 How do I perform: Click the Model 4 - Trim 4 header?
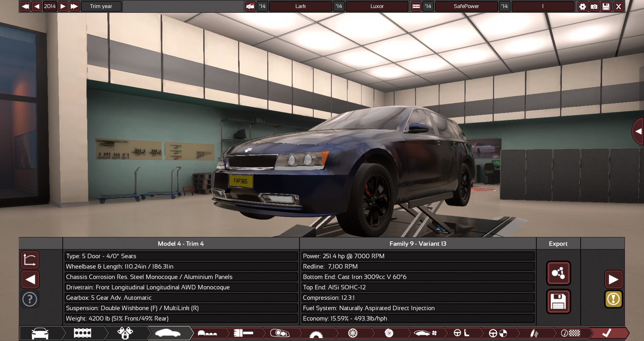coord(181,244)
